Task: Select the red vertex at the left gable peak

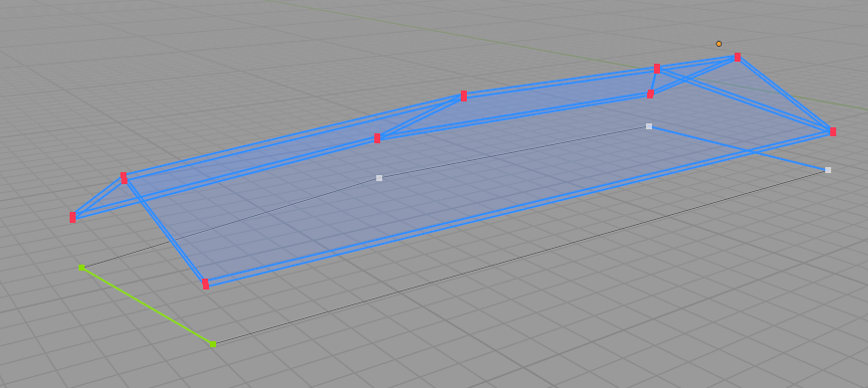Action: click(124, 178)
